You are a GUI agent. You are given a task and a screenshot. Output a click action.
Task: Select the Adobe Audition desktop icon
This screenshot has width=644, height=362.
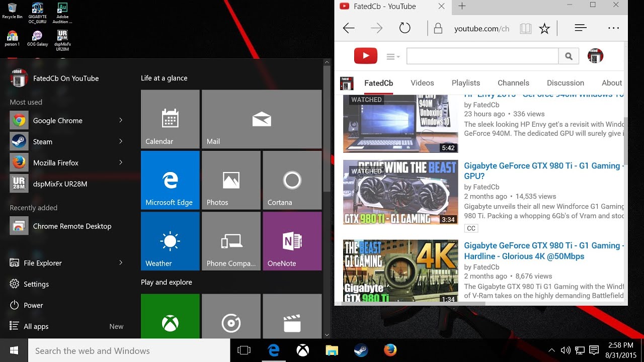click(x=62, y=13)
